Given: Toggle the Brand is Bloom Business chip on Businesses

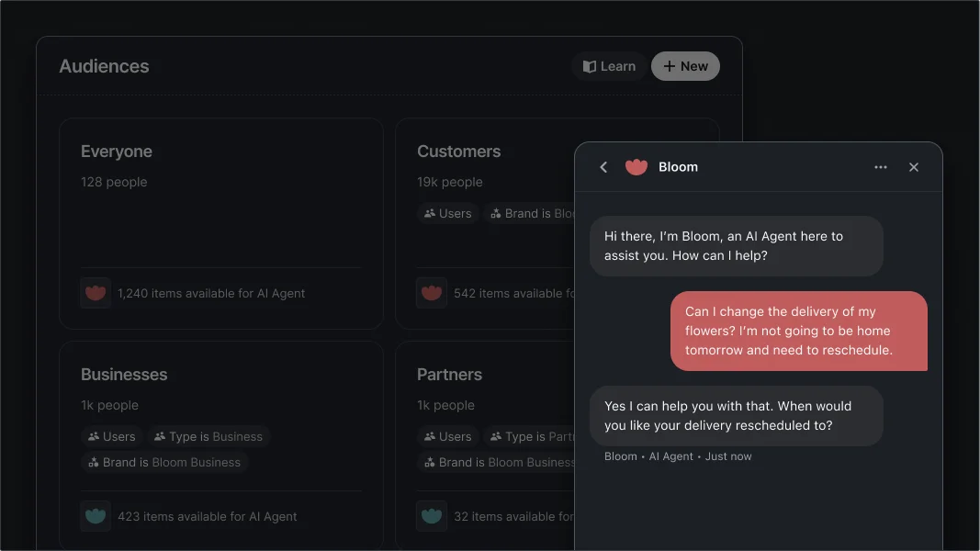Looking at the screenshot, I should point(164,463).
